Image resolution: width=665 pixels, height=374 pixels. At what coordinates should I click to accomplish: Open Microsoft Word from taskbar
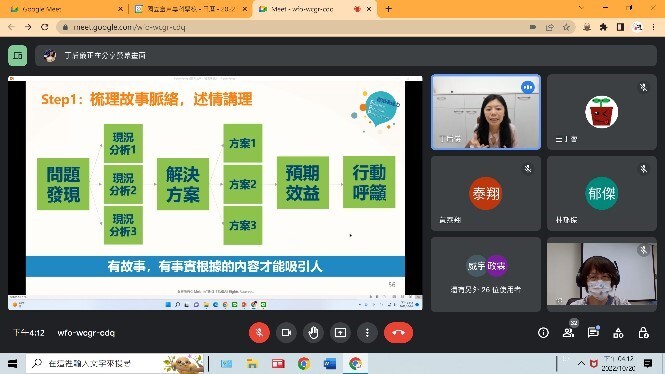pos(330,363)
